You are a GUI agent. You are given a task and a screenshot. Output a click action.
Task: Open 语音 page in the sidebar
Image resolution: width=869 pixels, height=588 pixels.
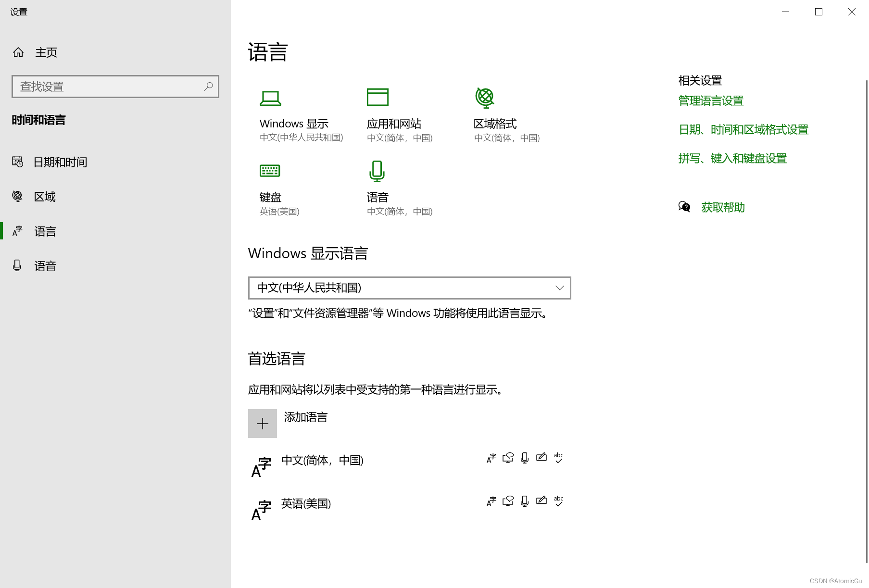tap(45, 266)
